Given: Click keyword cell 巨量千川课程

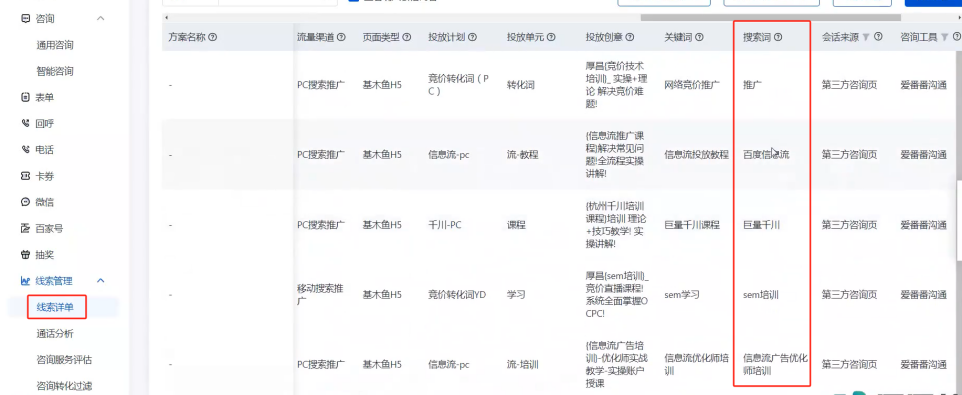Looking at the screenshot, I should (693, 225).
